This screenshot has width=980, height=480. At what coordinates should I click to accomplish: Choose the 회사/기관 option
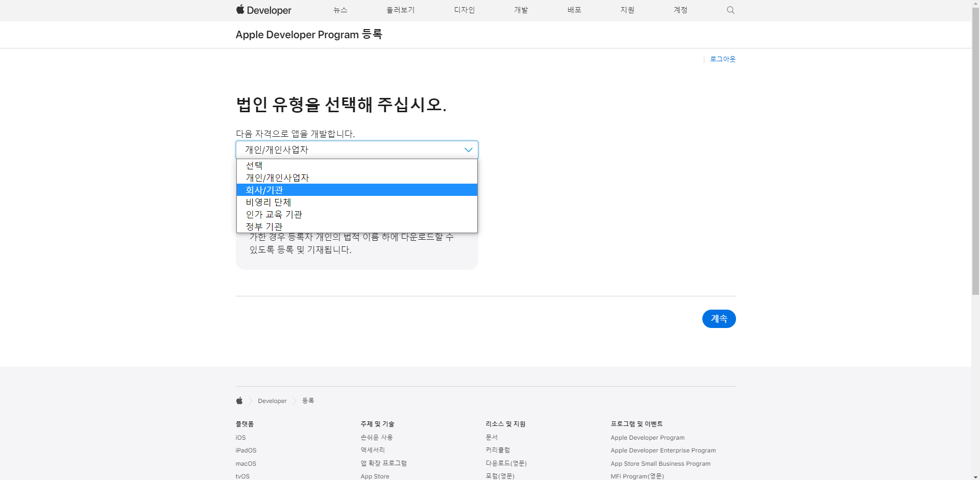point(357,190)
